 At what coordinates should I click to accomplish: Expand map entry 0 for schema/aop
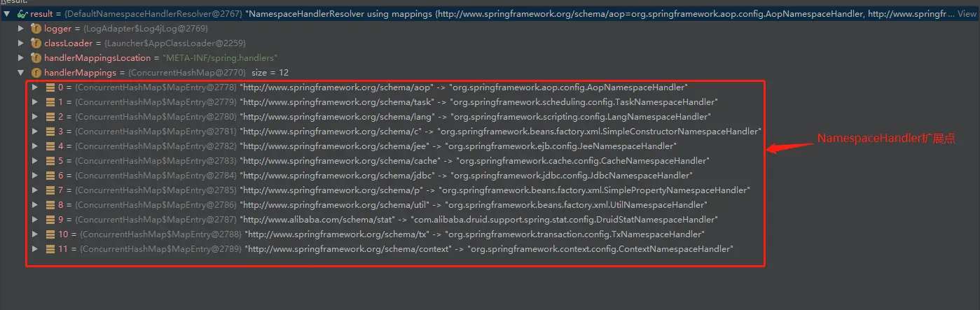point(35,87)
